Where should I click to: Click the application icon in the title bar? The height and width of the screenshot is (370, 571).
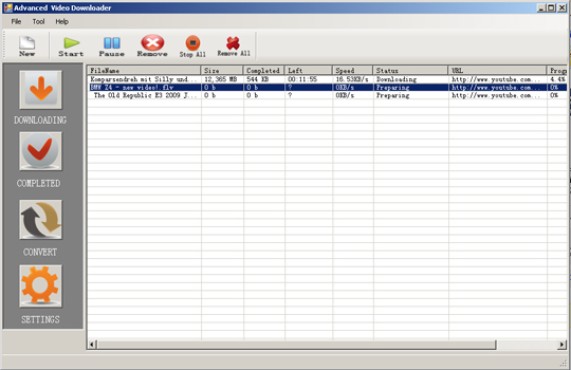(x=8, y=8)
